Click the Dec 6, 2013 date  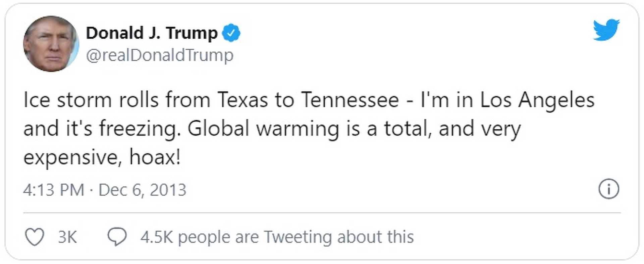coord(142,190)
